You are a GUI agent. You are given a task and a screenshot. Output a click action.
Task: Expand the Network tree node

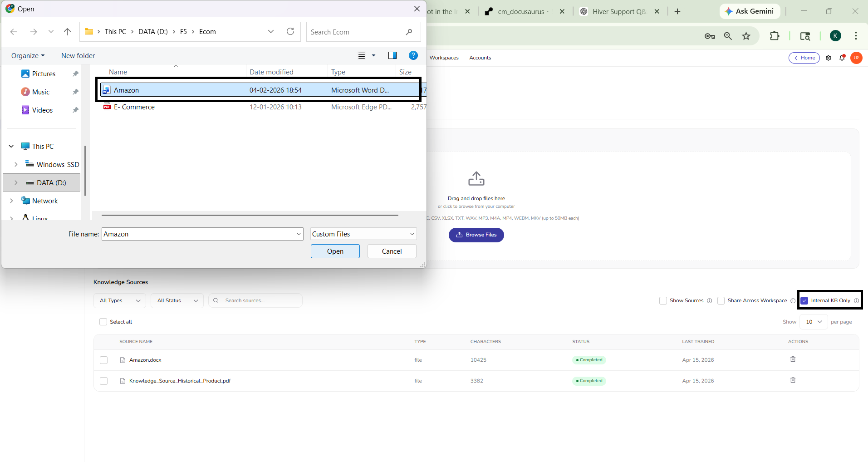[12, 201]
